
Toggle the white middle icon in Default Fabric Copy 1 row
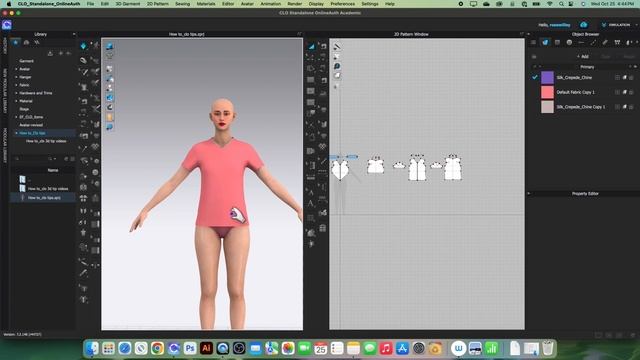[624, 92]
